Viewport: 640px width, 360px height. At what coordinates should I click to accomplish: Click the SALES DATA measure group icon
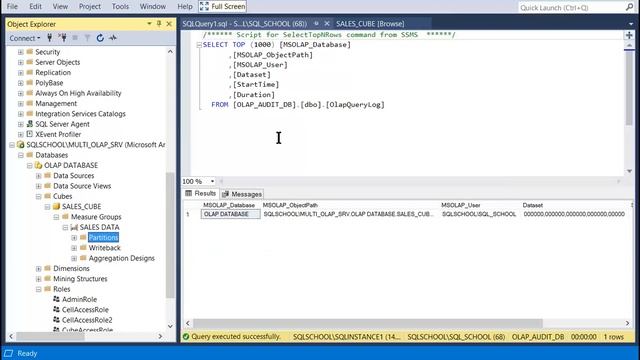[x=74, y=227]
